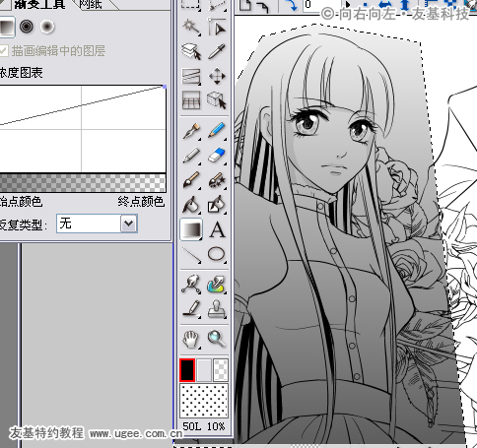Pick the Eyedropper tool

217,51
